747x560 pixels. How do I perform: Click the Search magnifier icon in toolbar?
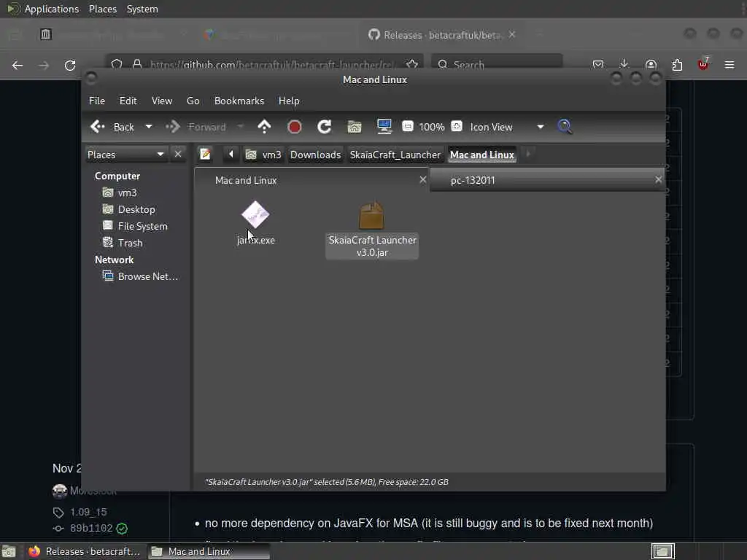(x=565, y=127)
